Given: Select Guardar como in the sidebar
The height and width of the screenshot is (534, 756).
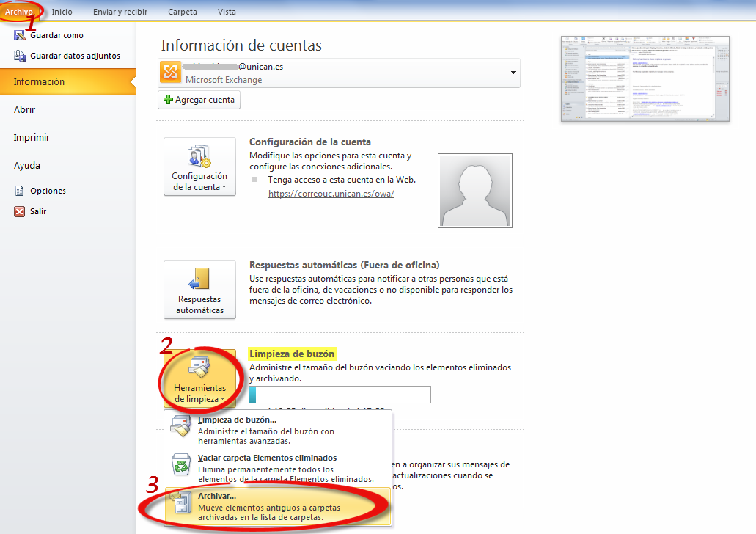Looking at the screenshot, I should (x=56, y=35).
